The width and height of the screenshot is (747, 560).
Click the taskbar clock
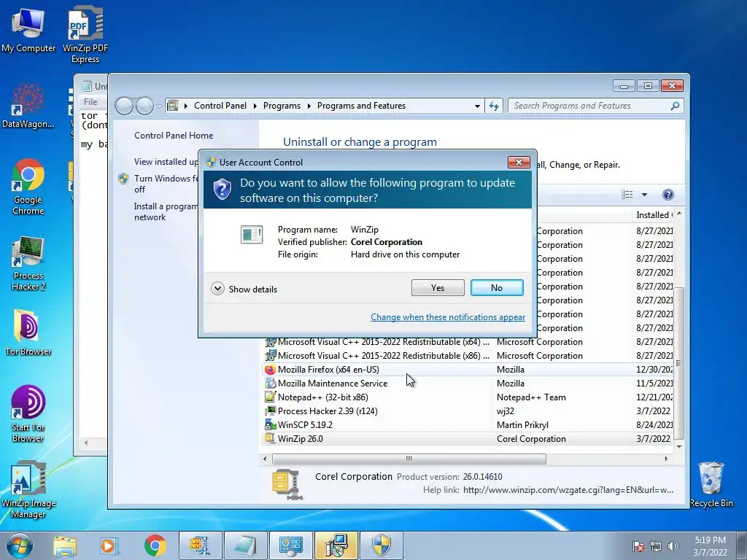(x=710, y=546)
